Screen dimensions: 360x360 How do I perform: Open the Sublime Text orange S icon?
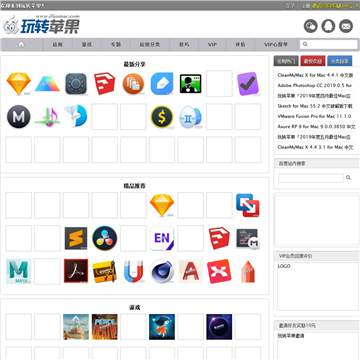tap(76, 238)
